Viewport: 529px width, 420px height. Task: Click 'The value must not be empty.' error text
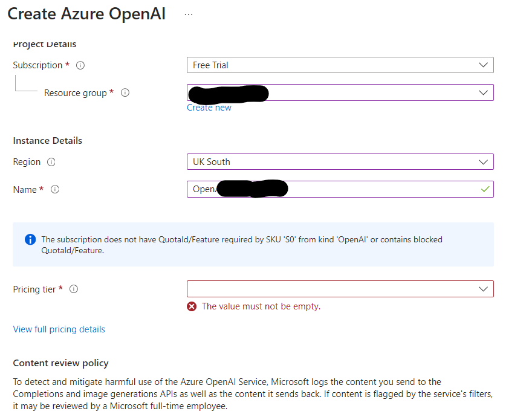(x=261, y=306)
